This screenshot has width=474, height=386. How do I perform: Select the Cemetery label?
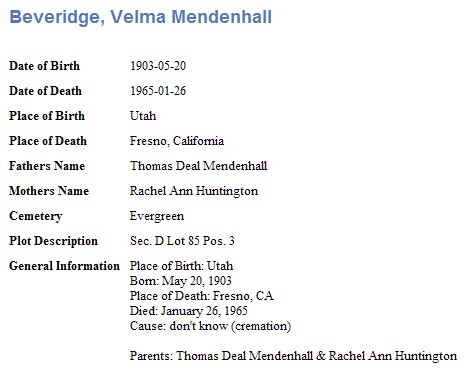36,216
